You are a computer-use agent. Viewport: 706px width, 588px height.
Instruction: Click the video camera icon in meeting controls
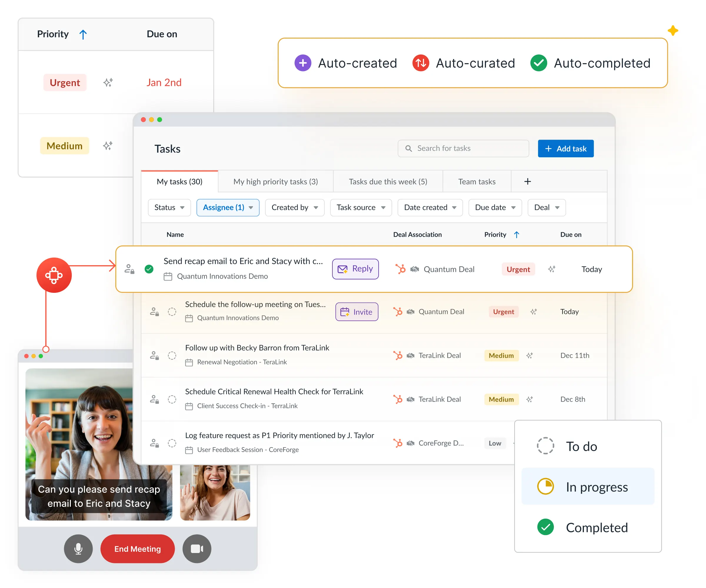point(197,549)
